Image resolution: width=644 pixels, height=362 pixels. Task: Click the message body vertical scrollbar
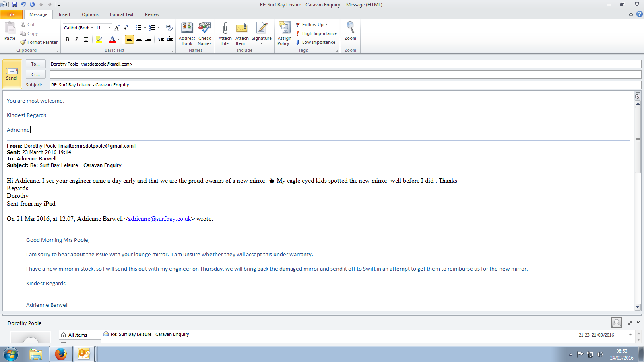(638, 140)
